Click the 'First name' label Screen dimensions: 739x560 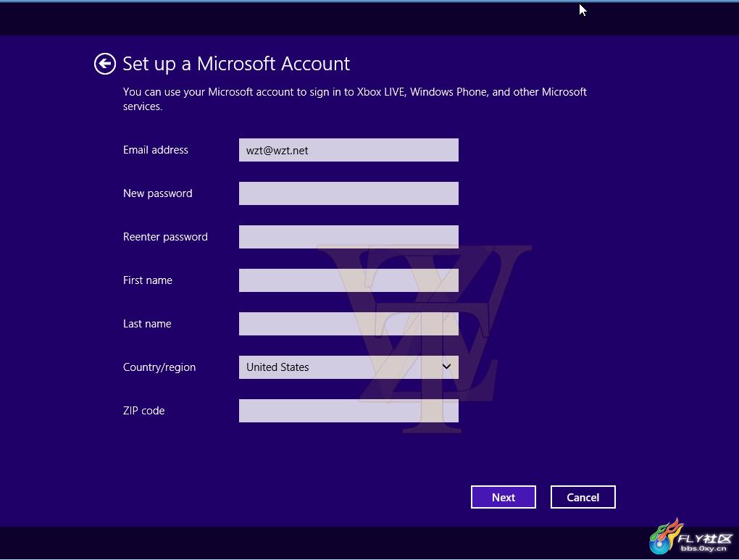[148, 280]
